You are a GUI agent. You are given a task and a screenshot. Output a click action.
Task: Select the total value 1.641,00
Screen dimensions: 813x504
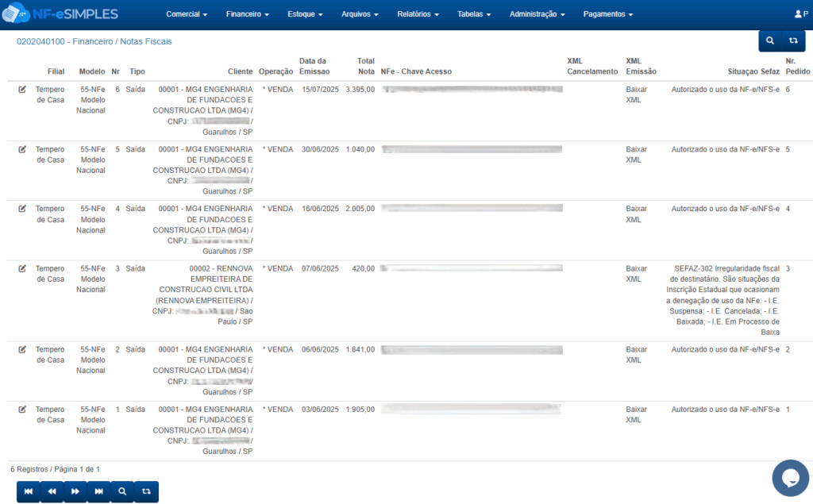click(360, 349)
